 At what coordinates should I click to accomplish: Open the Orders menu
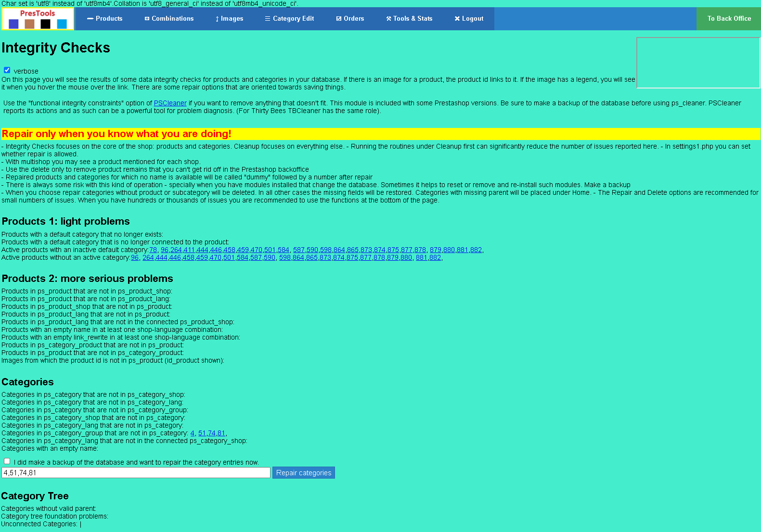click(350, 19)
